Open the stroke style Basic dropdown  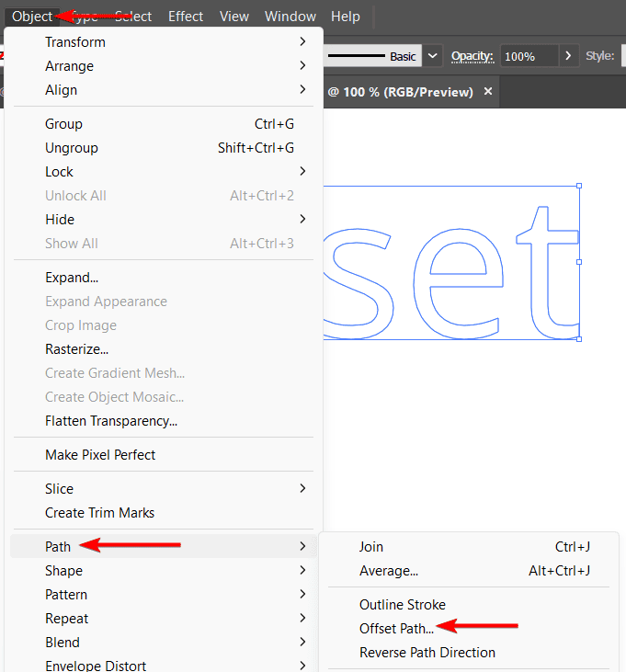pyautogui.click(x=434, y=56)
